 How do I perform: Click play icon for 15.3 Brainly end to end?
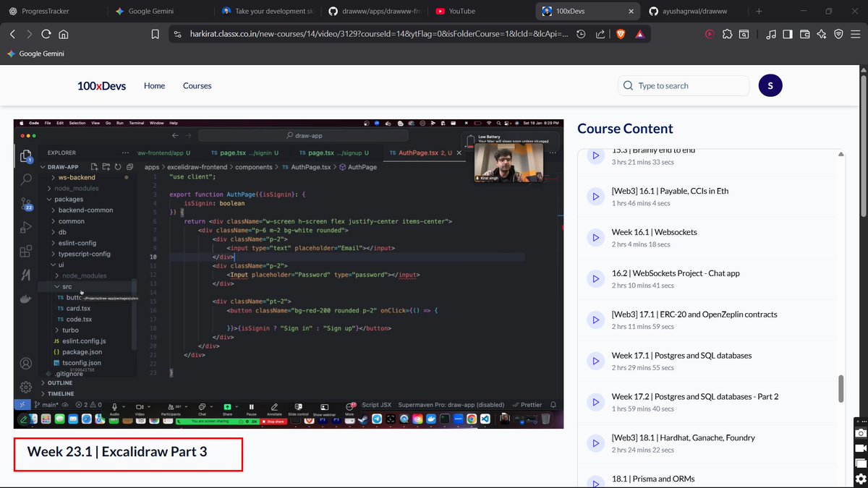click(x=595, y=155)
